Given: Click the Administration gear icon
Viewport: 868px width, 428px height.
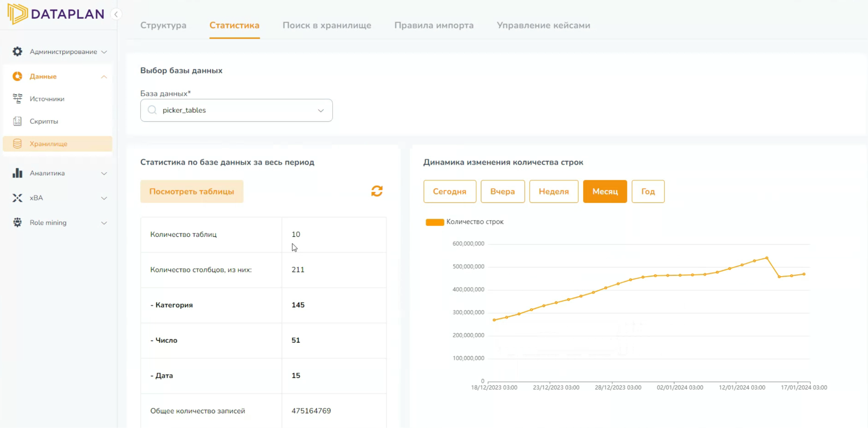Looking at the screenshot, I should pyautogui.click(x=17, y=52).
